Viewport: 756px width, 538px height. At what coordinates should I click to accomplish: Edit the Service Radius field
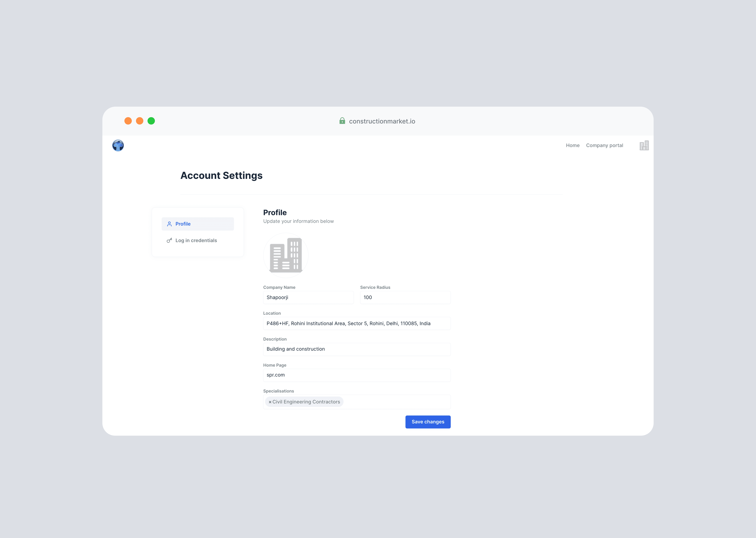405,298
